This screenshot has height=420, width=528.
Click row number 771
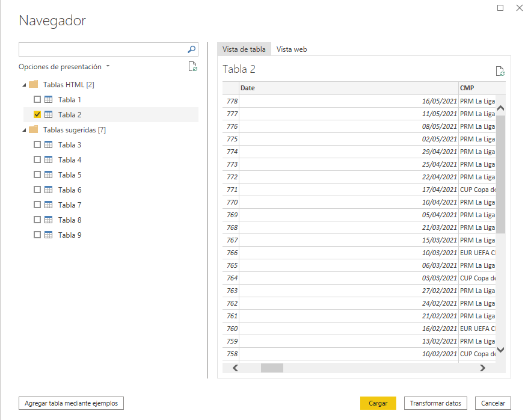(x=232, y=190)
